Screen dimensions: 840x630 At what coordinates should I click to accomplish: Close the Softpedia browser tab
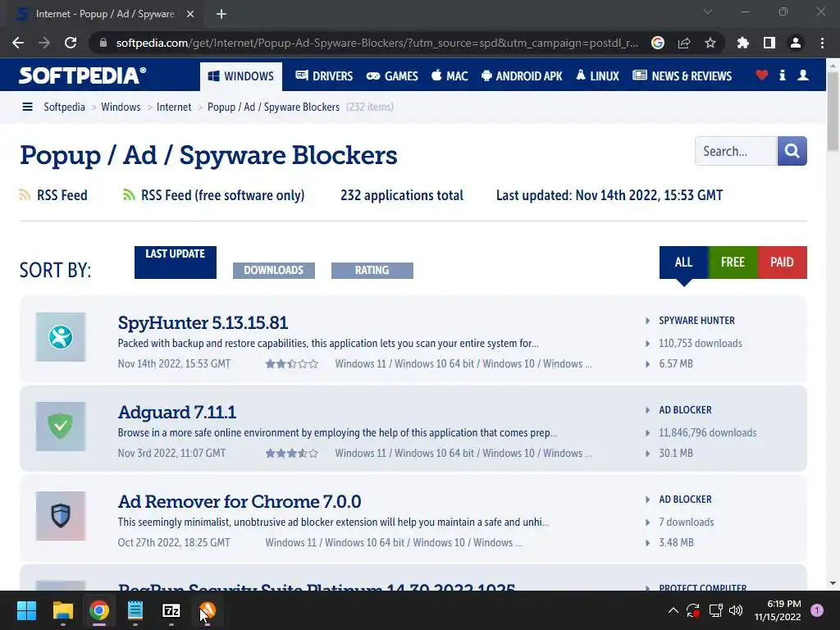coord(190,14)
